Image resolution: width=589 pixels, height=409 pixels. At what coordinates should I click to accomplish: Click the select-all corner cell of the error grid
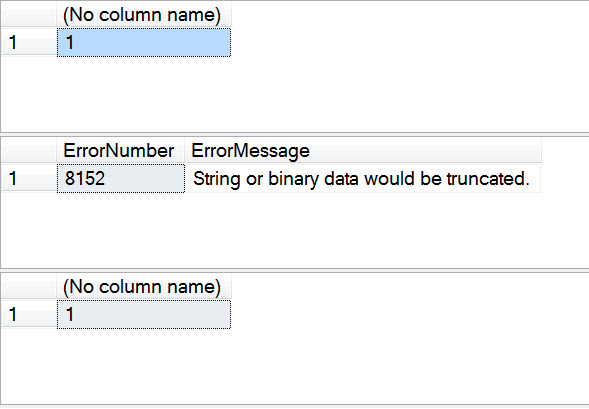pyautogui.click(x=29, y=151)
